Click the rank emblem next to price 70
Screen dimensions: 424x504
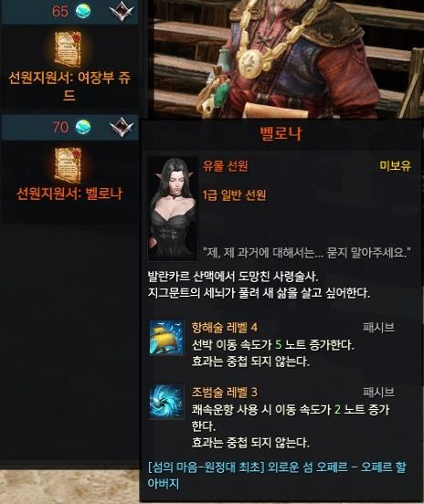click(122, 127)
